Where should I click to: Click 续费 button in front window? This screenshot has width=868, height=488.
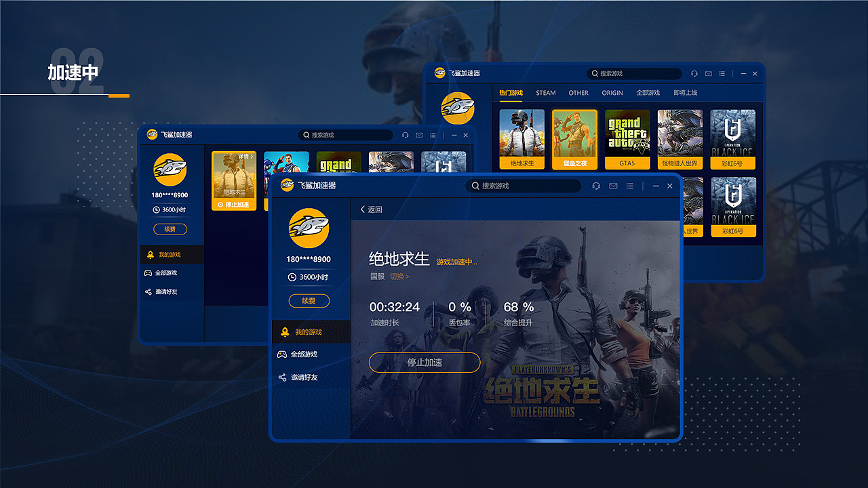click(309, 301)
